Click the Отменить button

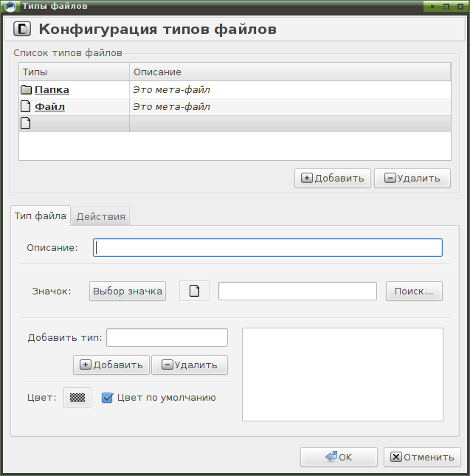coord(422,457)
